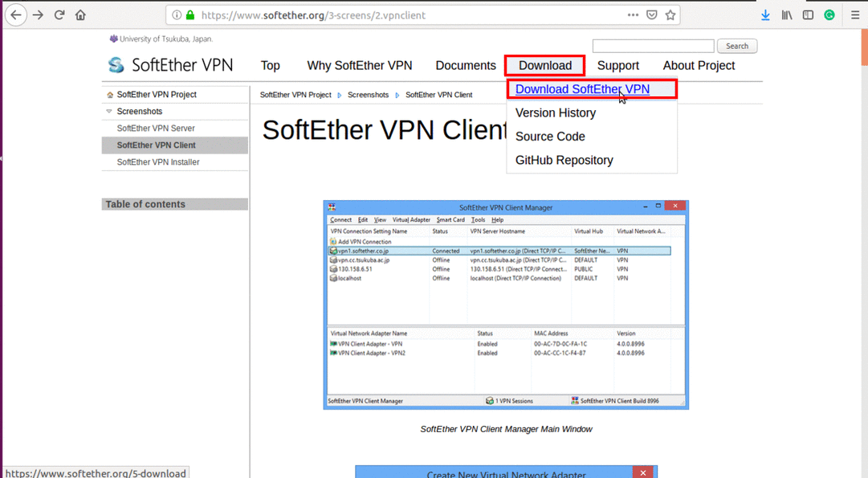Show site information icon in address bar

[177, 15]
